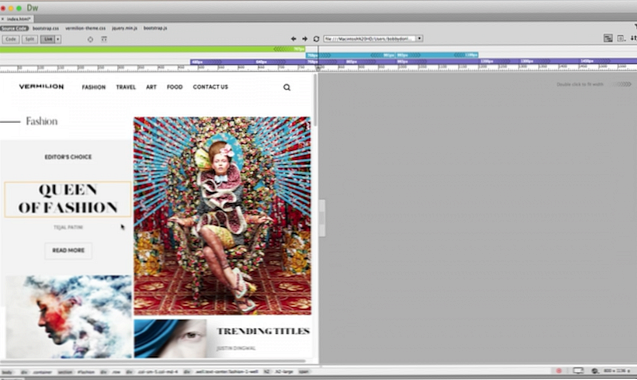
Task: Click the red error indicator in status bar
Action: (559, 371)
